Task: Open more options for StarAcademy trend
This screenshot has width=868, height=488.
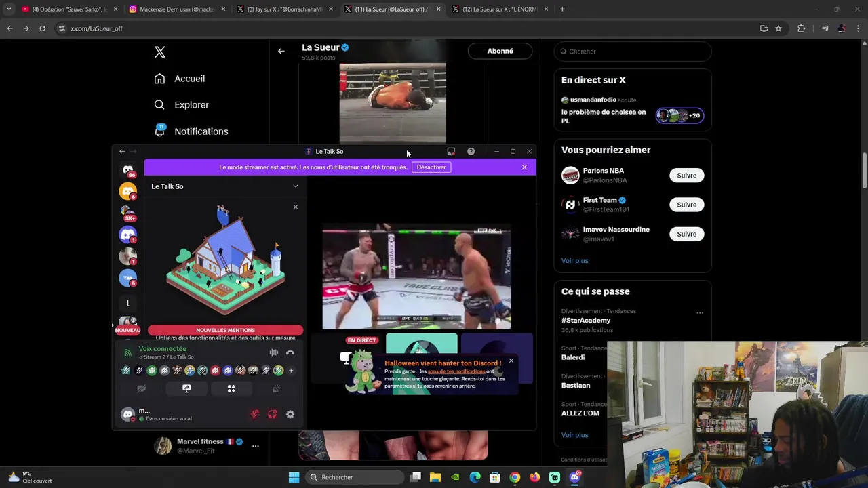Action: click(x=700, y=313)
